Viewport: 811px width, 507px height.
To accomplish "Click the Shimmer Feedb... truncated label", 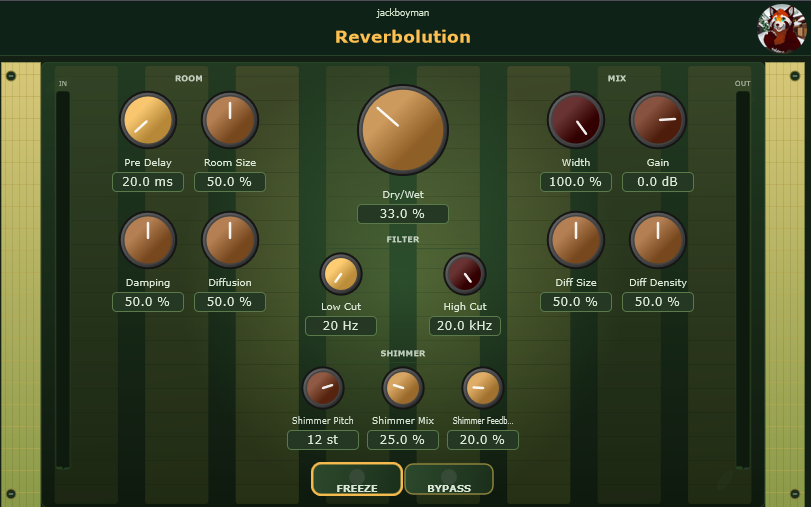I will (483, 421).
